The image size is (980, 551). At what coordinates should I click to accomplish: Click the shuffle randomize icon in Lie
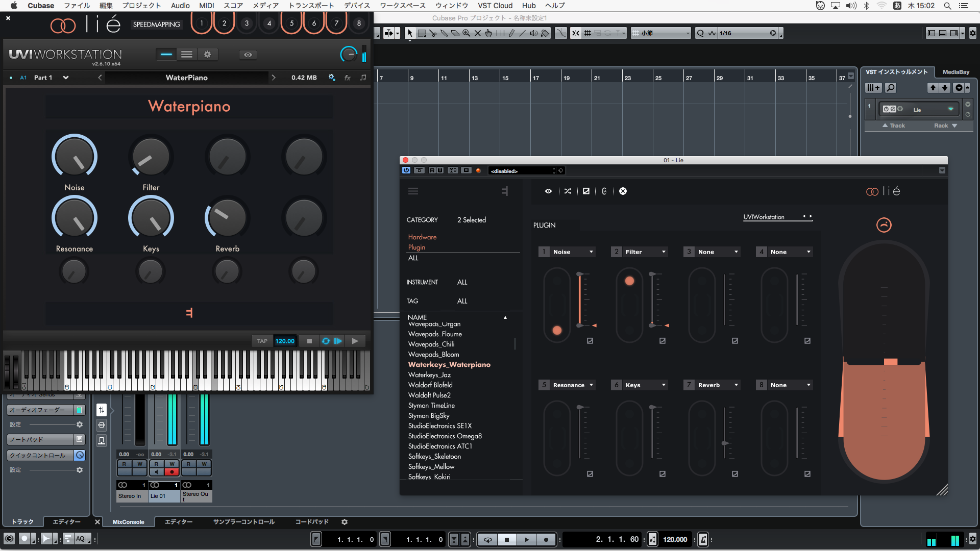[x=568, y=191]
